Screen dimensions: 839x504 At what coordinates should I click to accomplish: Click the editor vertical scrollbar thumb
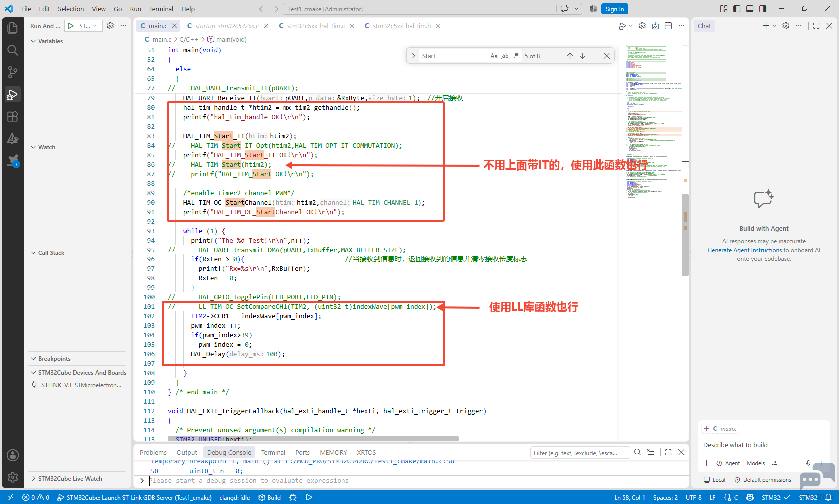click(x=685, y=235)
